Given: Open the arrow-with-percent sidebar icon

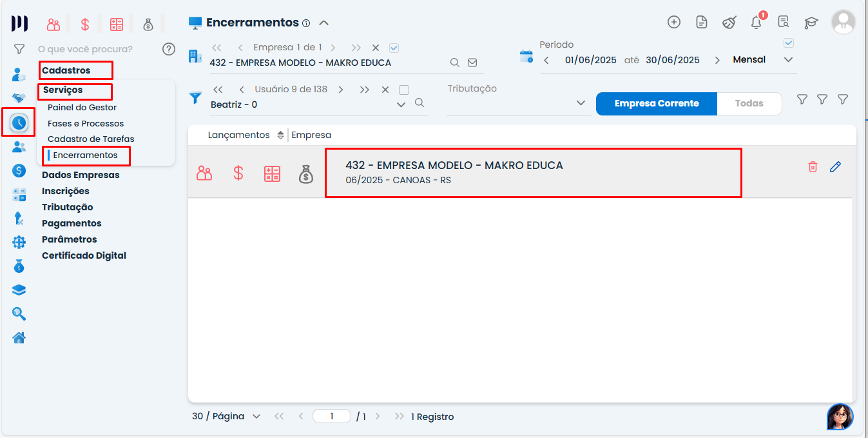Looking at the screenshot, I should tap(19, 218).
